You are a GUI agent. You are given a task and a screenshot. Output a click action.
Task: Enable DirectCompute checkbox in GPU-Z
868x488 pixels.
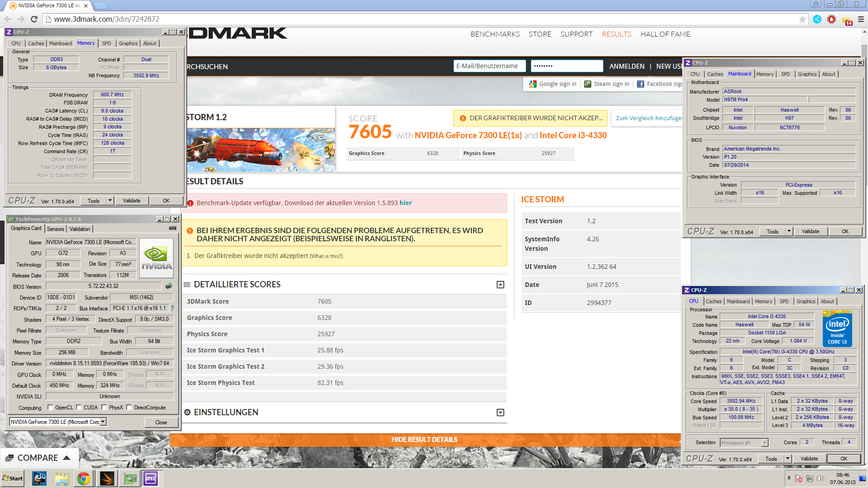[x=129, y=407]
